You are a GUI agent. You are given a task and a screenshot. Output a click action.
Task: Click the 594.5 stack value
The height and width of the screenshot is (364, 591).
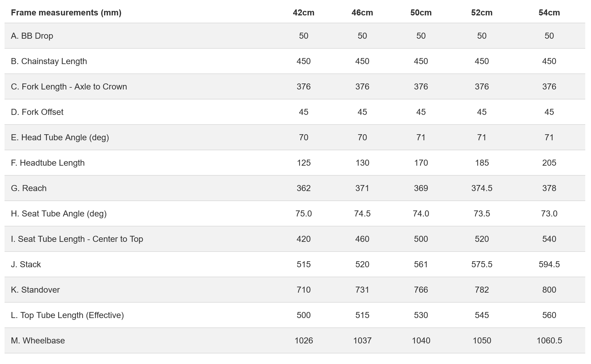point(549,265)
